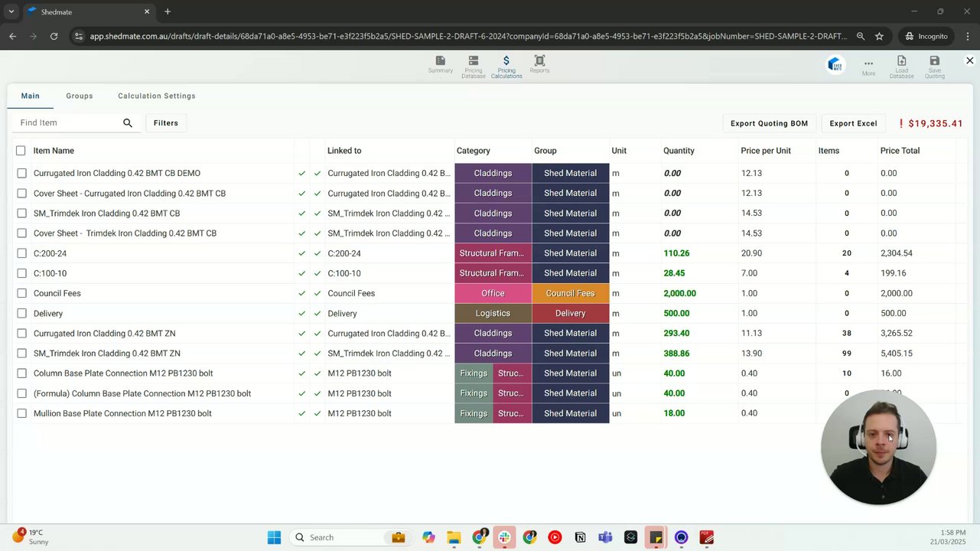Open Slack from the taskbar
Image resolution: width=980 pixels, height=551 pixels.
[x=504, y=537]
